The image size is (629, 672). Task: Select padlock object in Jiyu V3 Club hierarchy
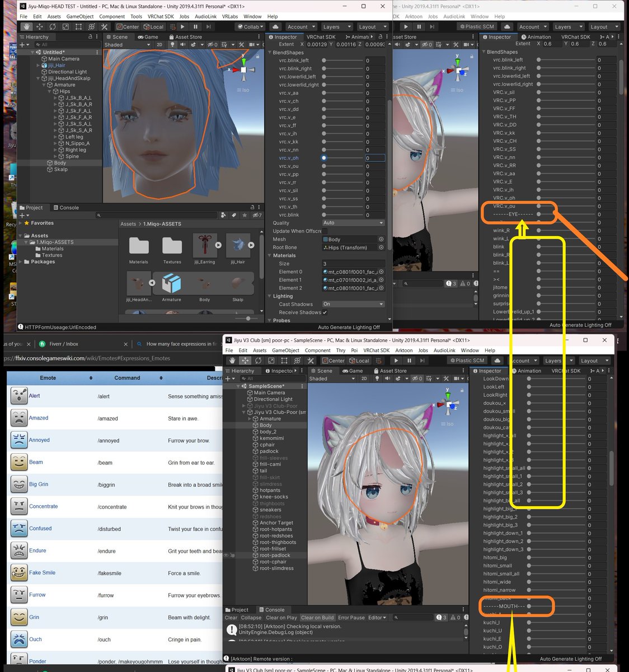click(x=269, y=451)
